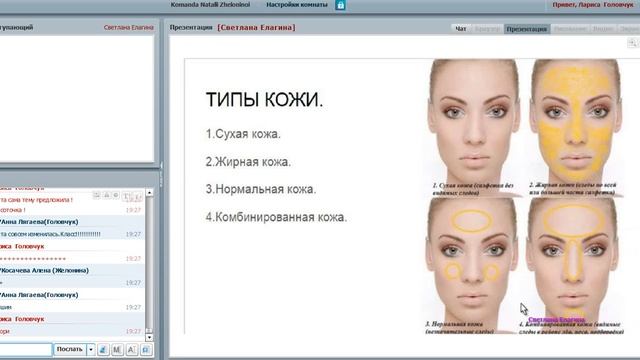Click the text 3.Нормальная кожа.

[x=261, y=189]
